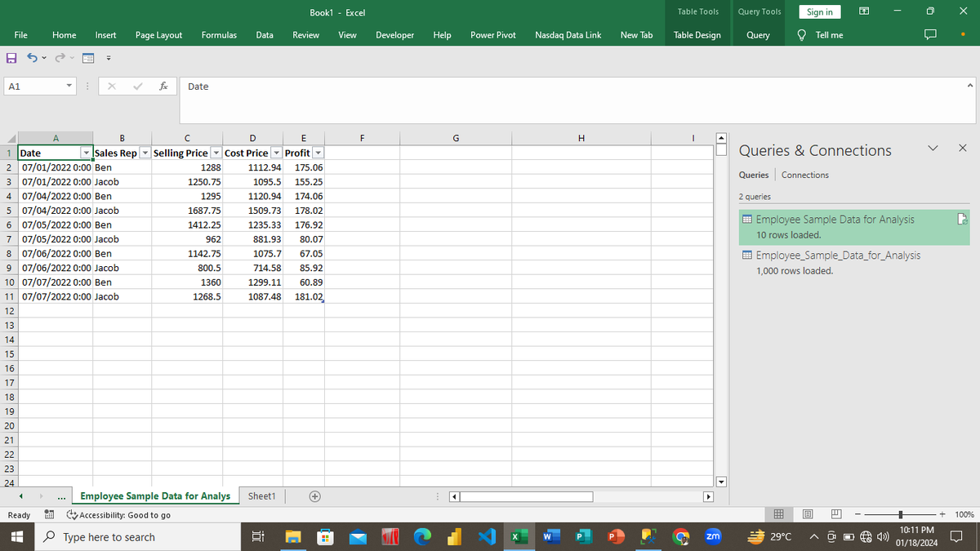The image size is (980, 551).
Task: Select Employee_Sample_Data_for_Analysis query with 1,000 rows
Action: click(x=853, y=263)
